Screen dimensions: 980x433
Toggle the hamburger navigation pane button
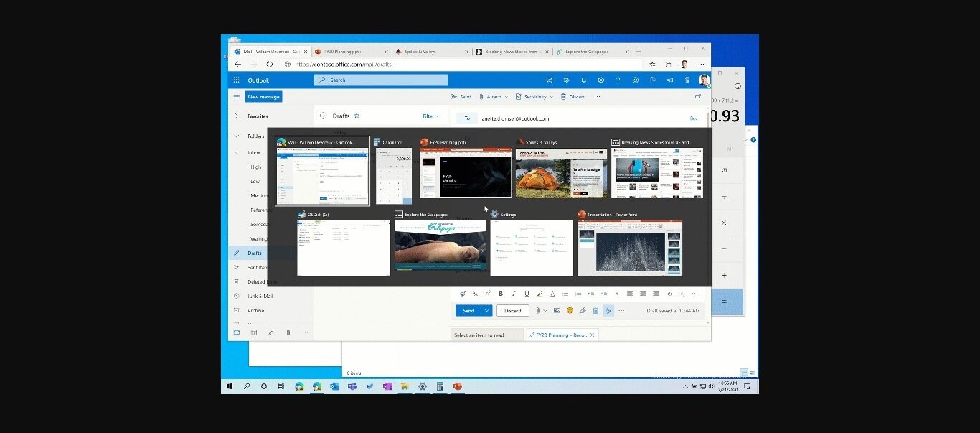click(x=236, y=97)
